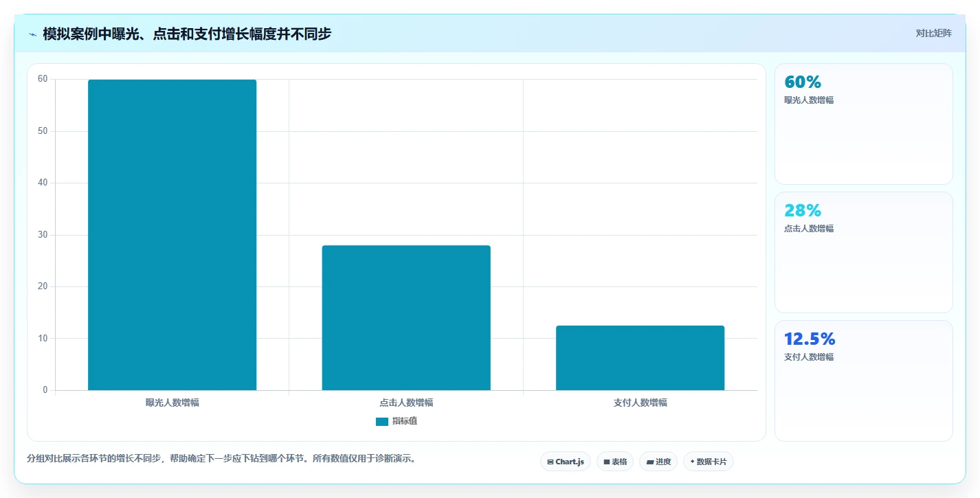Click the y-axis value 60
The width and height of the screenshot is (980, 498).
pyautogui.click(x=43, y=79)
